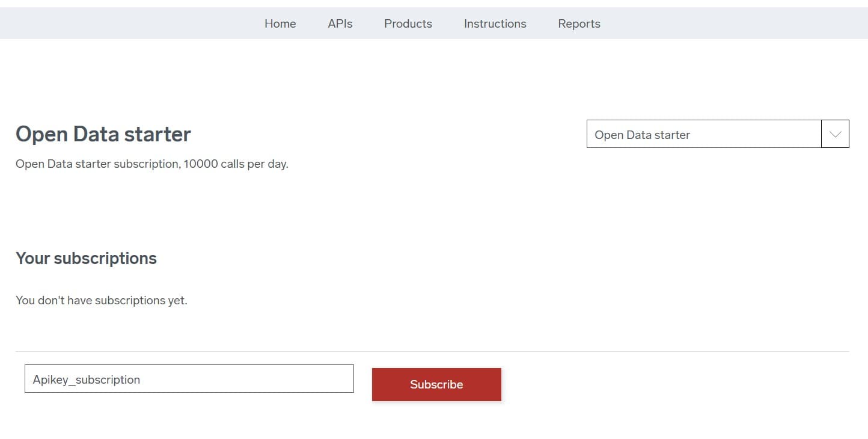Go to the APIs page
The image size is (868, 439).
pos(340,23)
